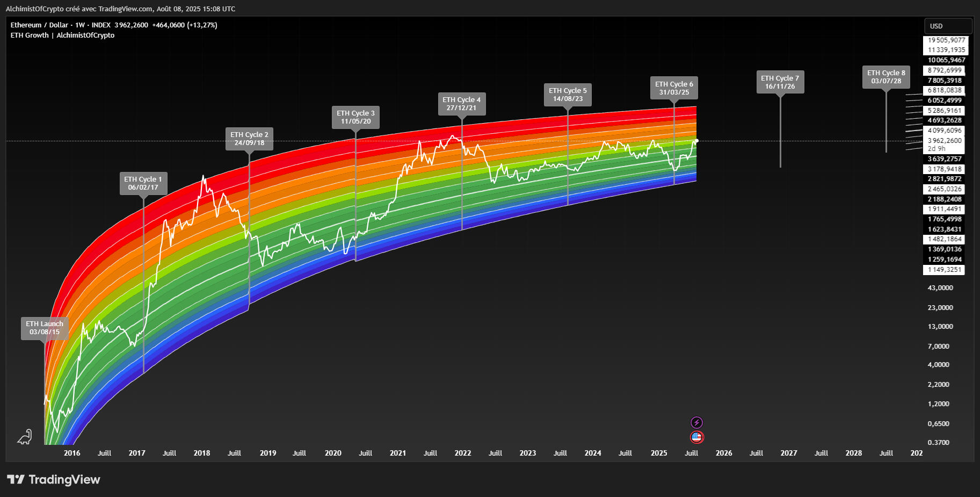Click the ETH Cycle 4 27/12/21 label

click(461, 104)
